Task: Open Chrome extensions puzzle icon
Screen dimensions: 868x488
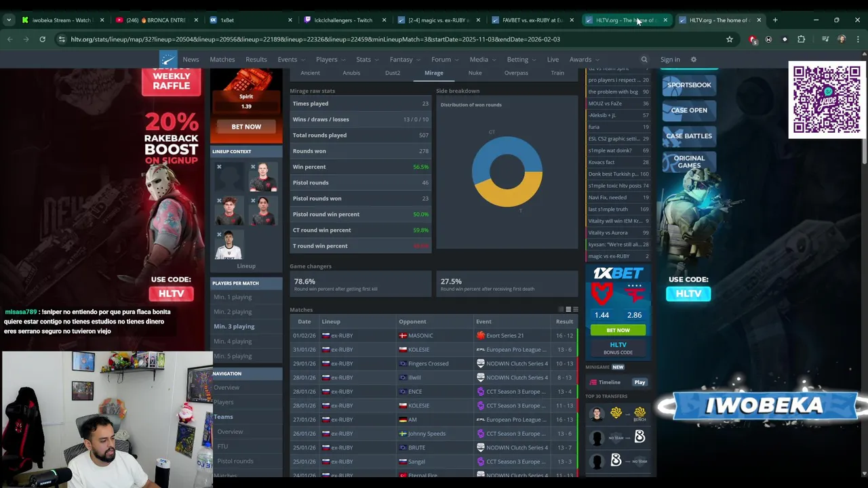Action: [801, 39]
